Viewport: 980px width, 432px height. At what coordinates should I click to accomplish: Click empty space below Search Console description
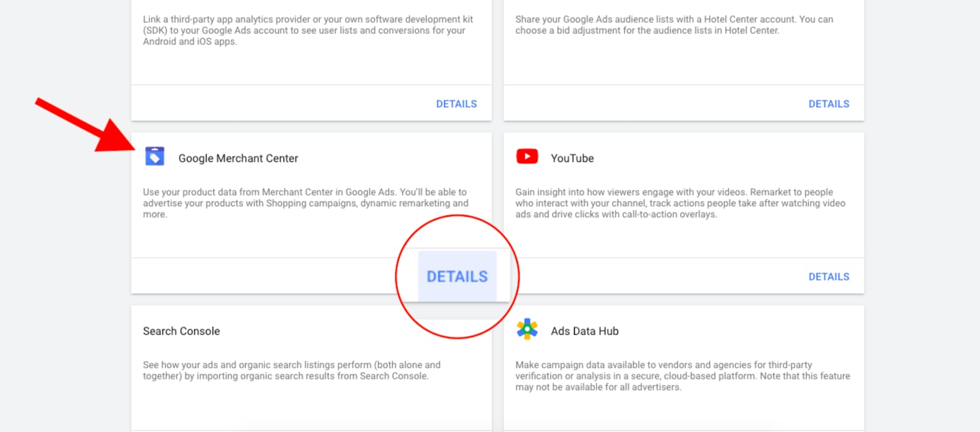(x=306, y=407)
